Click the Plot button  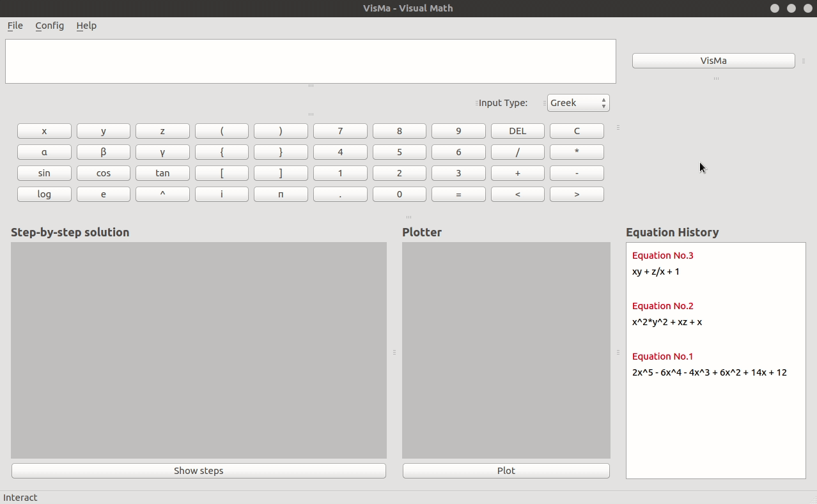pos(506,471)
